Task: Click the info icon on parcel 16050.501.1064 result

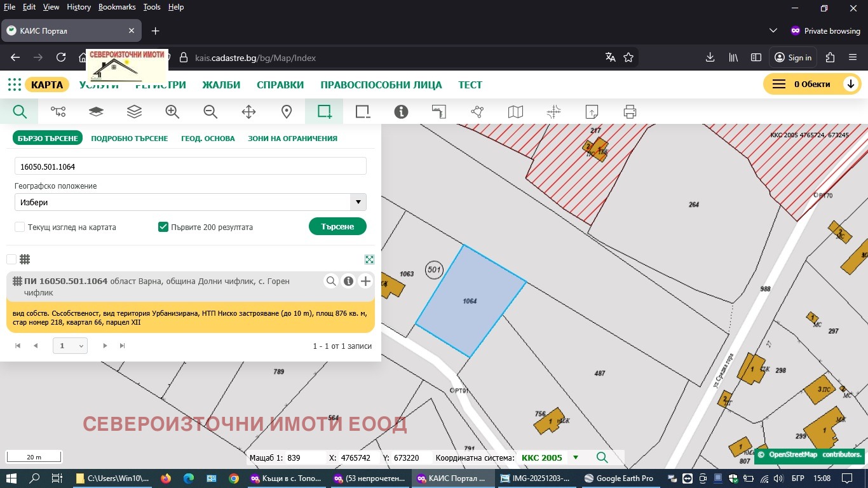Action: (x=348, y=281)
